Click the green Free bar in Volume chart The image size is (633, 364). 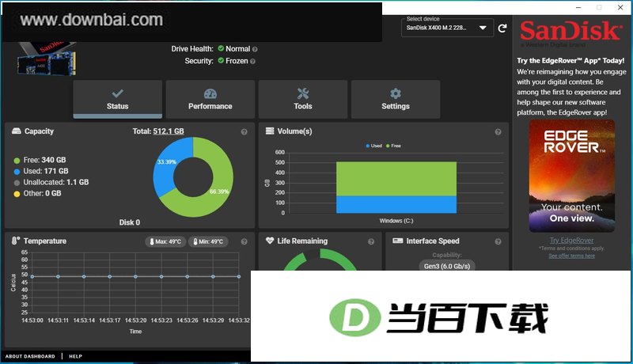396,179
